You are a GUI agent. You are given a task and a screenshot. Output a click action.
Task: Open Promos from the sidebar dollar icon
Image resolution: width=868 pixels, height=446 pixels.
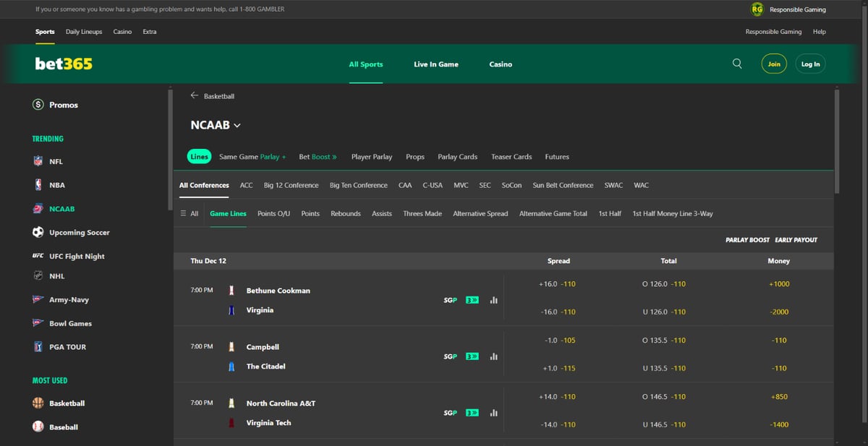(38, 105)
